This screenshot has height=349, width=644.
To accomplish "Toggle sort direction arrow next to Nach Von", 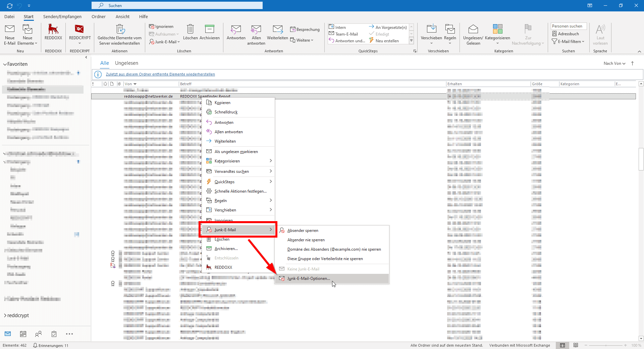I will click(633, 63).
